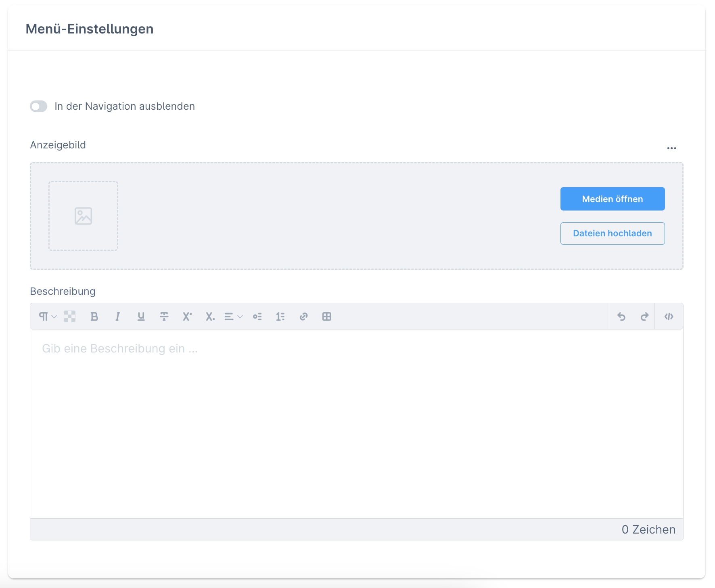Image resolution: width=715 pixels, height=588 pixels.
Task: Select the superscript tool
Action: [187, 317]
